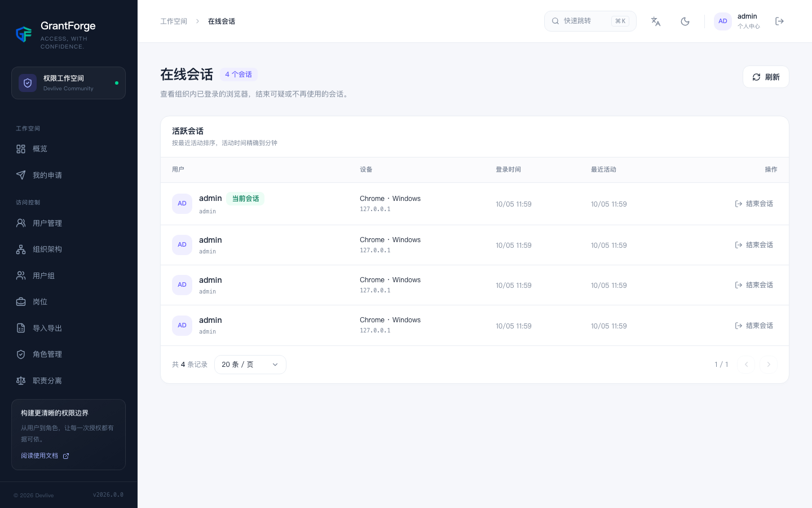The image size is (812, 508).
Task: Expand the 20 条 / 页 page size dropdown
Action: coord(250,365)
